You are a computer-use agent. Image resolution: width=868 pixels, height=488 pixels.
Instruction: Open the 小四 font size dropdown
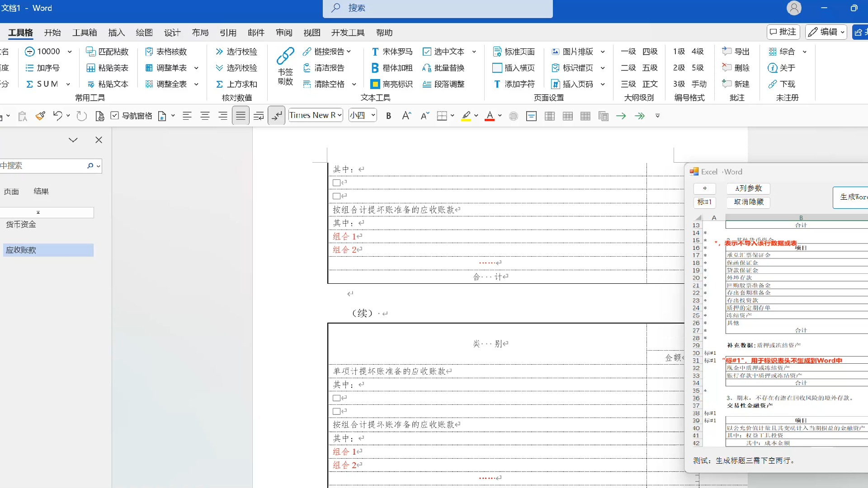click(373, 116)
